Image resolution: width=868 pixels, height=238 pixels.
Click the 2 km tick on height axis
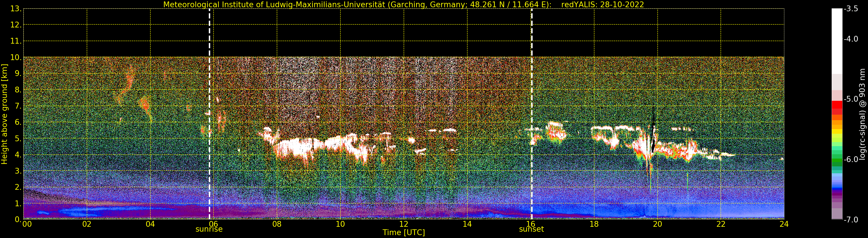(18, 187)
